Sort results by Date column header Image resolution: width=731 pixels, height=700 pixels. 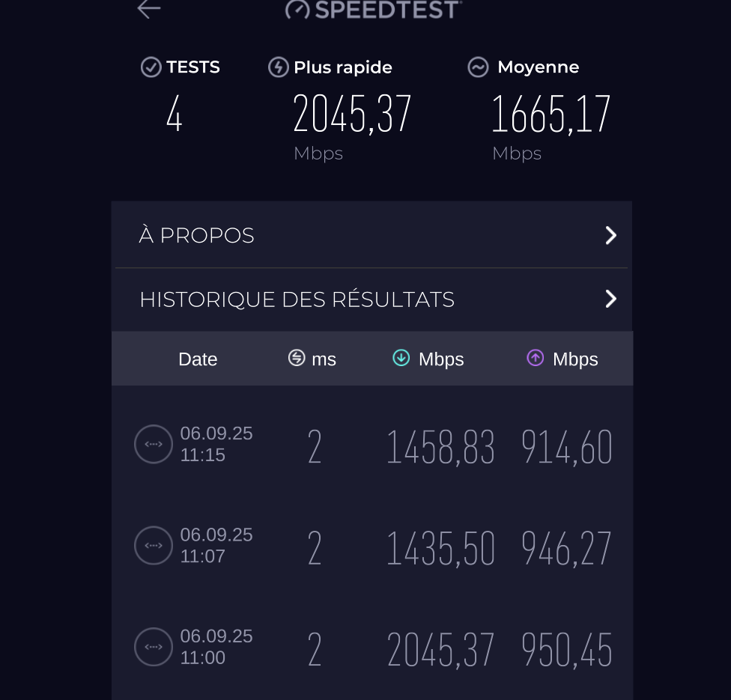point(198,359)
